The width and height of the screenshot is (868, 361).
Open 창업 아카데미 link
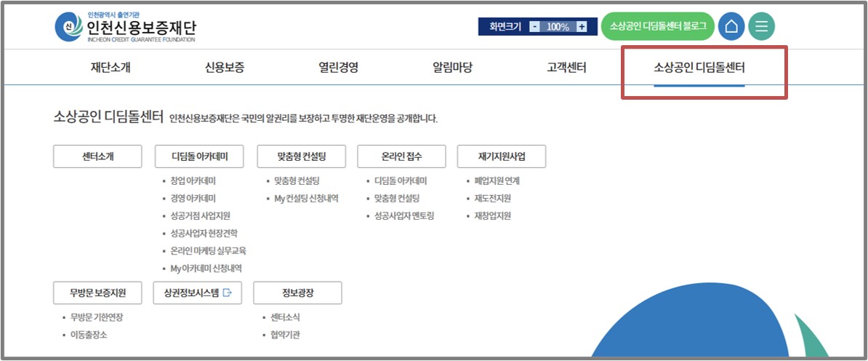[x=193, y=180]
